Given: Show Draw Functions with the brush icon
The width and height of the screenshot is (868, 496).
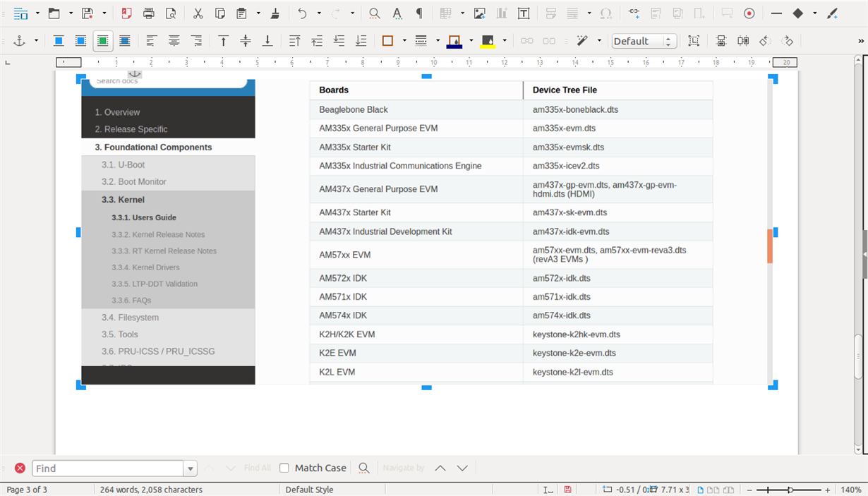Looking at the screenshot, I should click(832, 13).
